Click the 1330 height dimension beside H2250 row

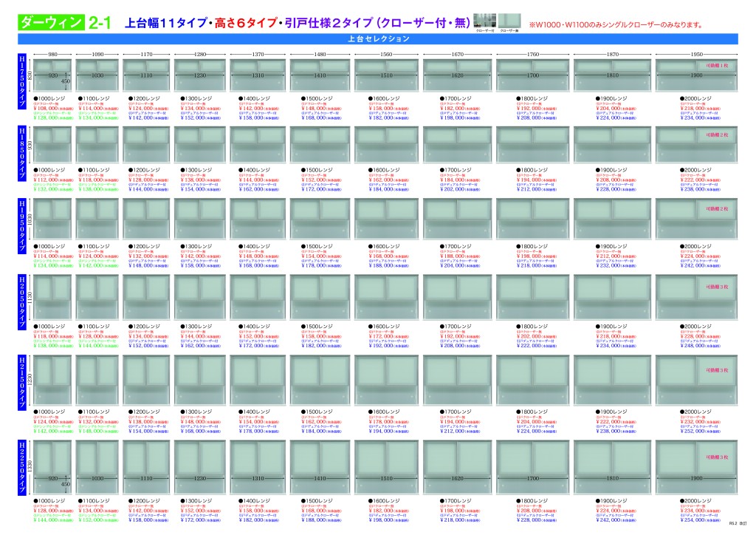[x=30, y=466]
